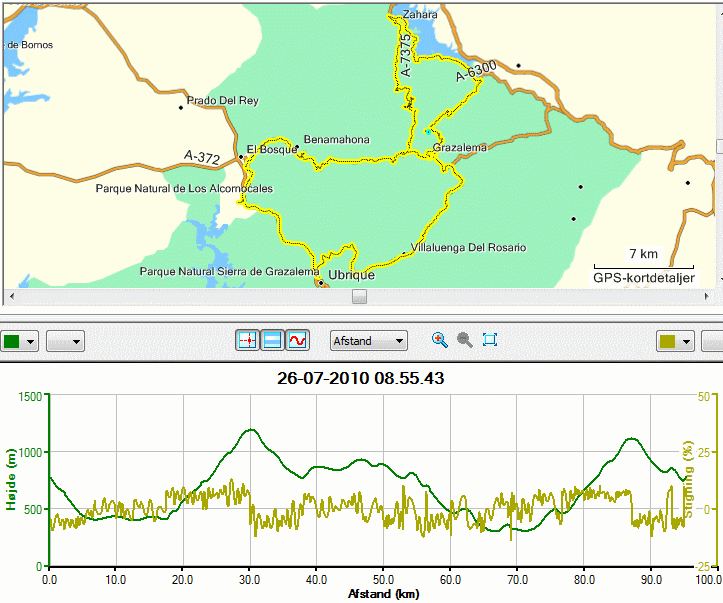
Task: Click the elevation peak near 30 km
Action: click(x=250, y=430)
